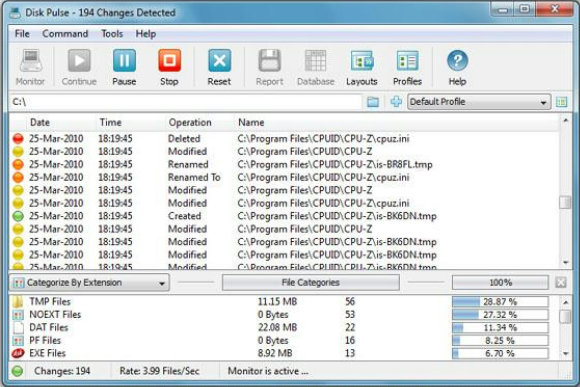This screenshot has width=580, height=387.
Task: Select the NOEXT Files category row
Action: 284,315
